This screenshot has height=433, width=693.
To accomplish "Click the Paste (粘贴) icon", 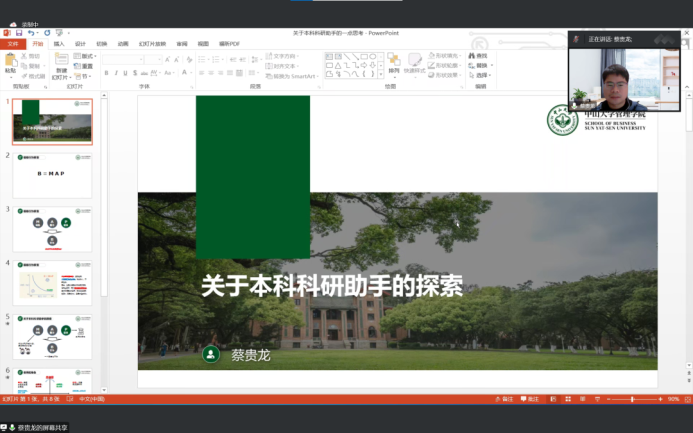I will [10, 62].
